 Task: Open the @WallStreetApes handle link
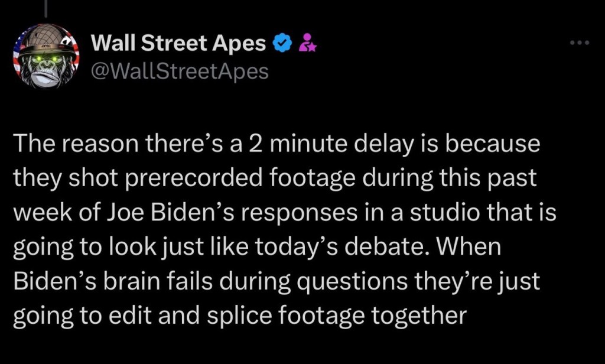pos(180,71)
